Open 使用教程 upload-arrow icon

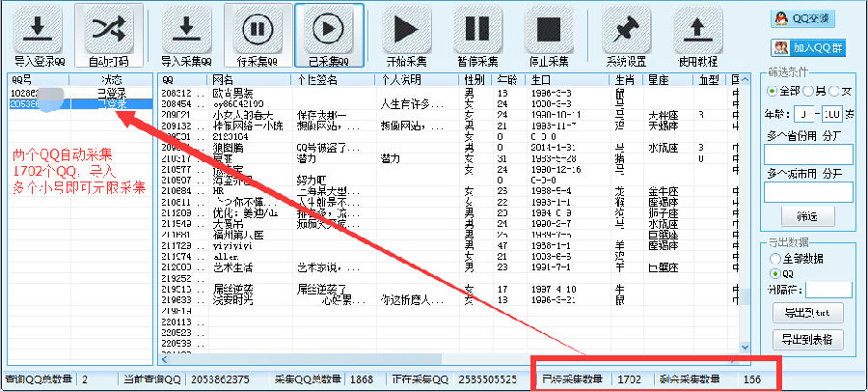(697, 30)
